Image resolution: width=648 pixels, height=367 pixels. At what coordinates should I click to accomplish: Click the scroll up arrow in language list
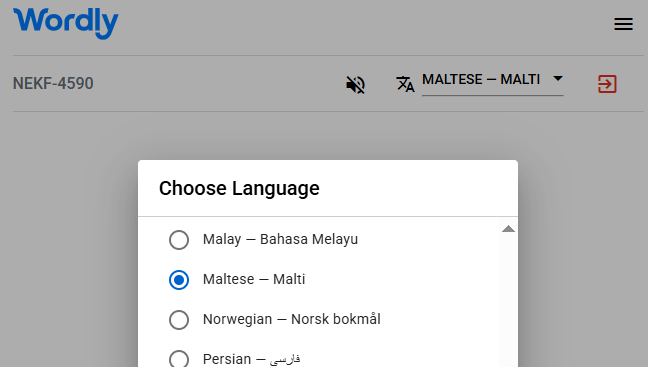point(508,229)
